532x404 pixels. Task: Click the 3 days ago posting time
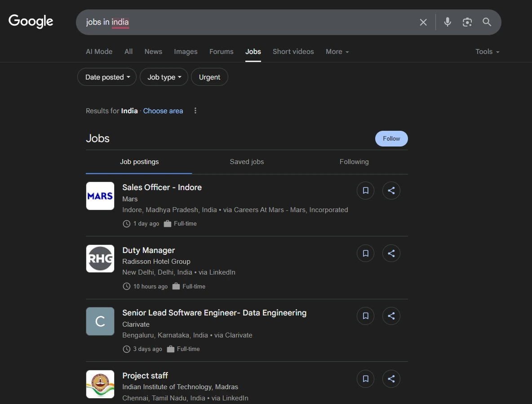pyautogui.click(x=147, y=349)
